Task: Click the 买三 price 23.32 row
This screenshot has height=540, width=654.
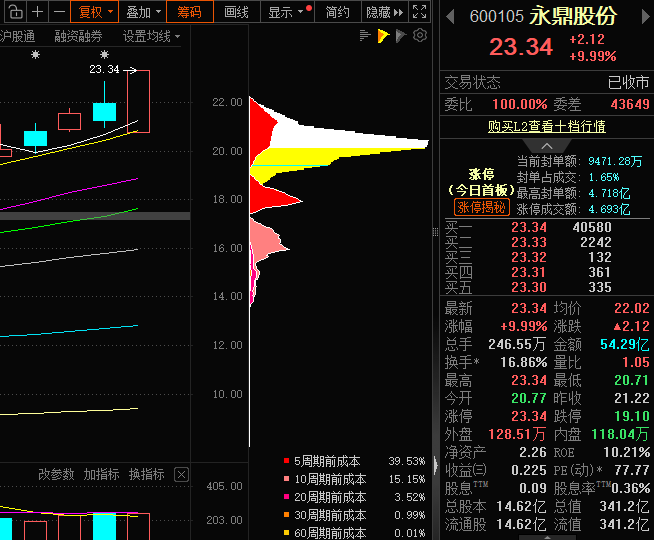Action: [528, 257]
